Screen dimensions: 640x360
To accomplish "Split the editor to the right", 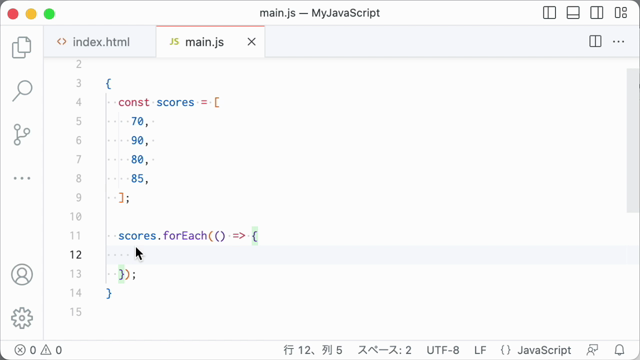I will (x=595, y=41).
